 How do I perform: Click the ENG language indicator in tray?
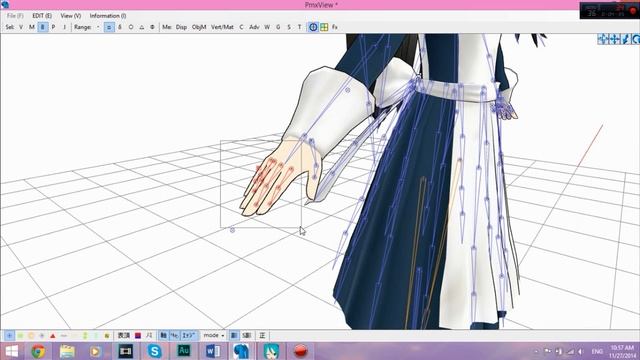597,351
